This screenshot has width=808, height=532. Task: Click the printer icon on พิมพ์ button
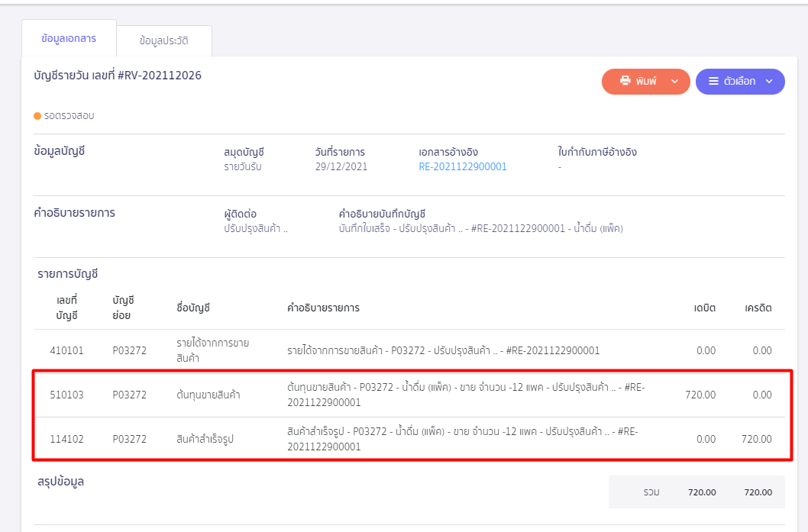pyautogui.click(x=625, y=81)
